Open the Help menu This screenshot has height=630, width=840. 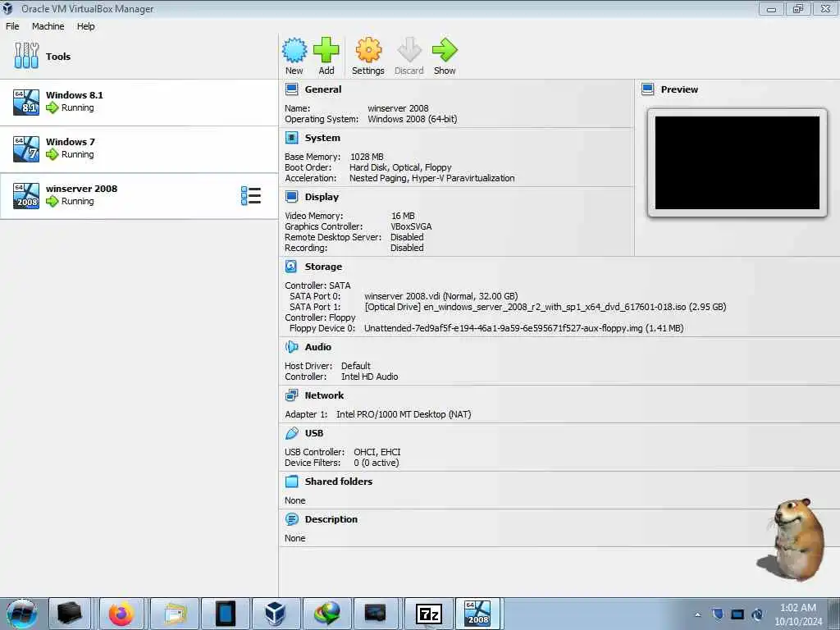tap(85, 26)
